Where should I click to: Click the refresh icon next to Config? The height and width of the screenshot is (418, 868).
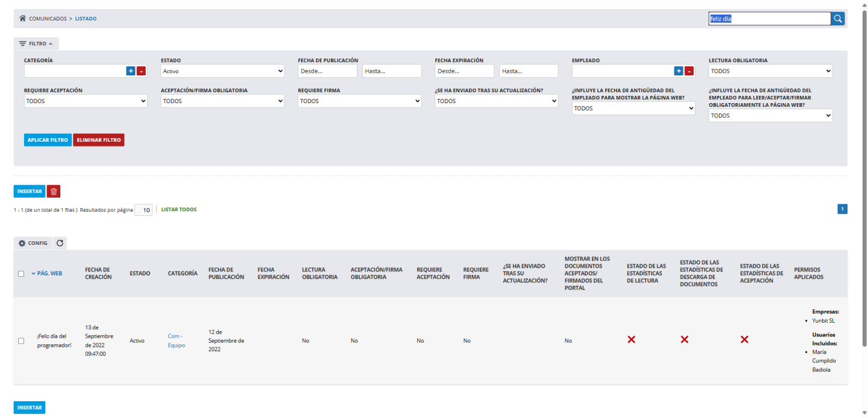tap(60, 243)
